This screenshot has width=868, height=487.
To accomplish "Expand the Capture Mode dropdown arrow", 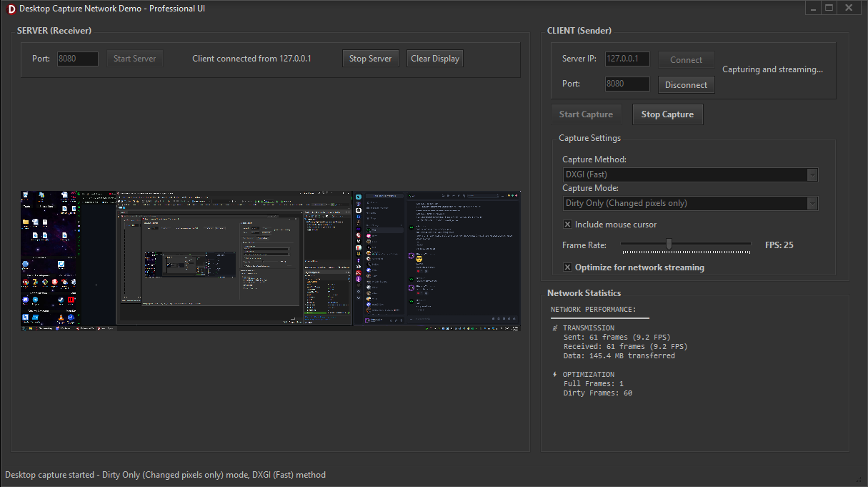I will pyautogui.click(x=812, y=203).
